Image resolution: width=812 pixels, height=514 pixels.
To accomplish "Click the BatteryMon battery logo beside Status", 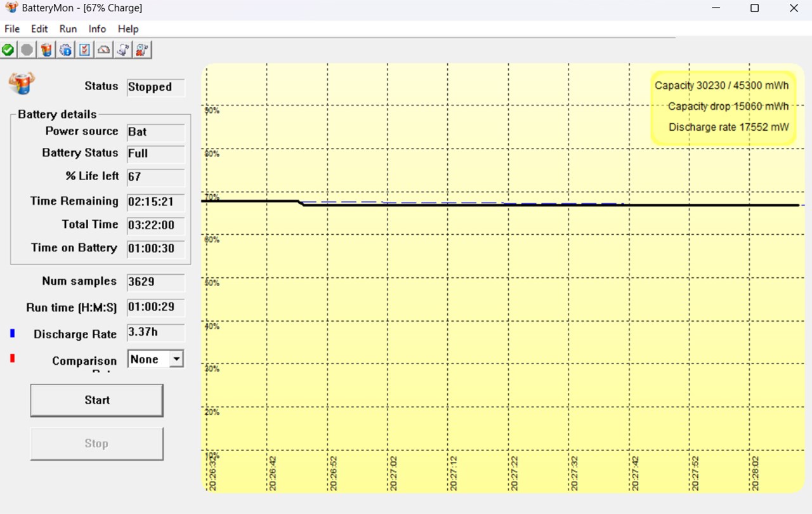I will coord(22,83).
